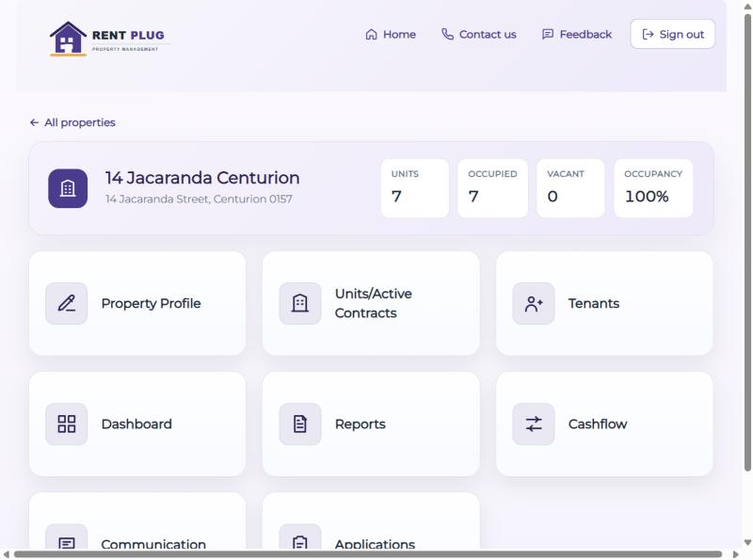Go to Home in the top navigation
This screenshot has height=560, width=753.
coord(391,35)
